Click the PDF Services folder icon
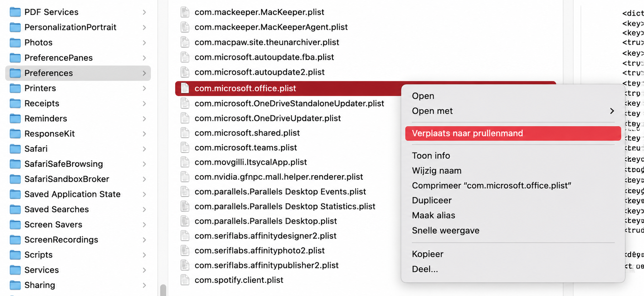 [15, 12]
